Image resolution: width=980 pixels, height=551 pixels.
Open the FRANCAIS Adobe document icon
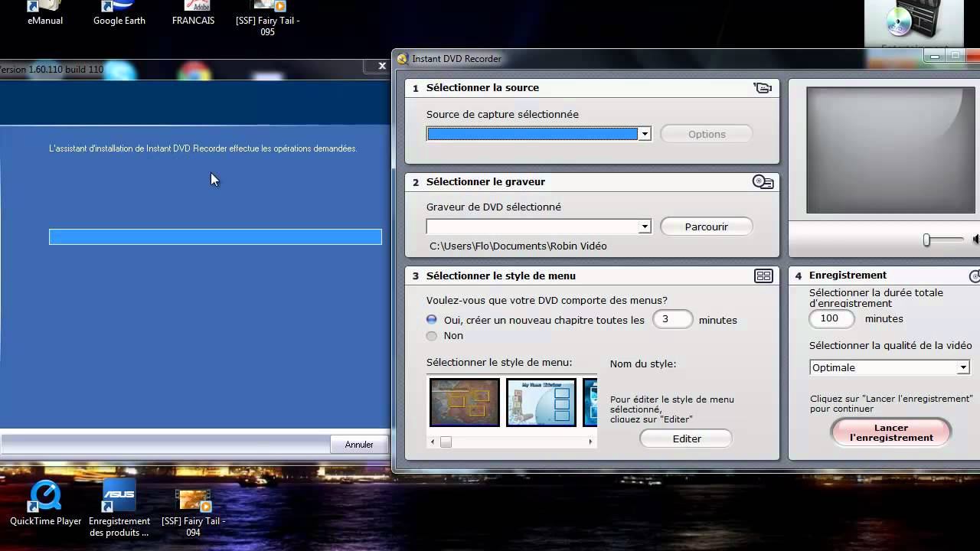click(193, 13)
